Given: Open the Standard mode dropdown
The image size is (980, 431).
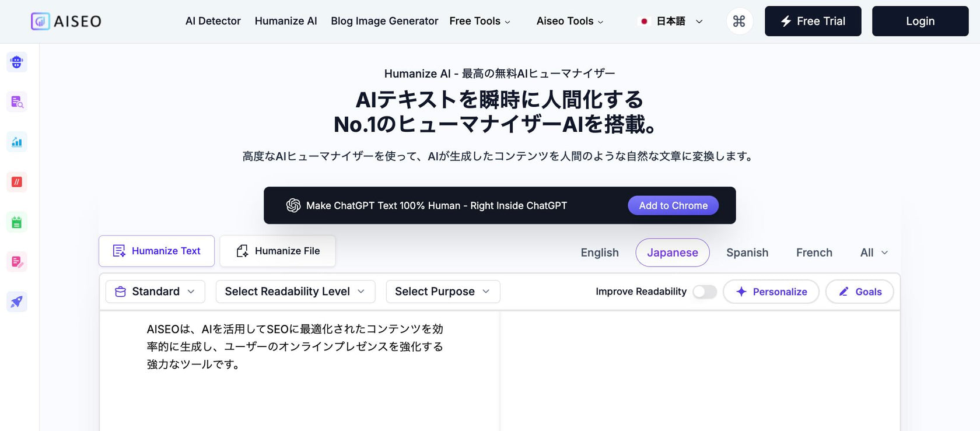Looking at the screenshot, I should pyautogui.click(x=155, y=292).
